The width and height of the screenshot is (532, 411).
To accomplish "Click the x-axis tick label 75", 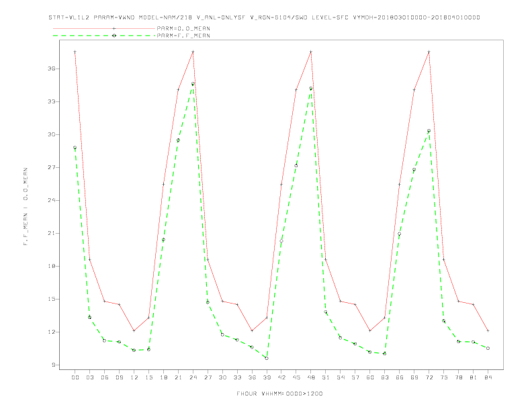I will [x=444, y=377].
